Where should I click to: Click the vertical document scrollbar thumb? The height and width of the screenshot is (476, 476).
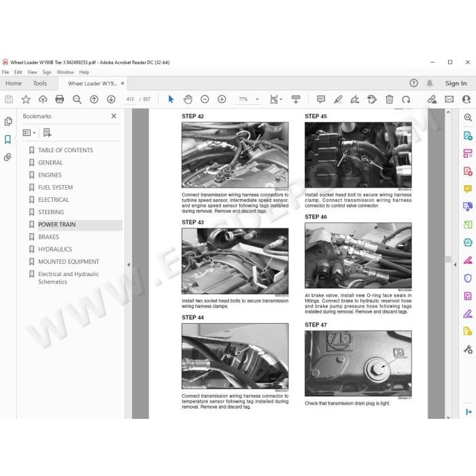tap(448, 259)
